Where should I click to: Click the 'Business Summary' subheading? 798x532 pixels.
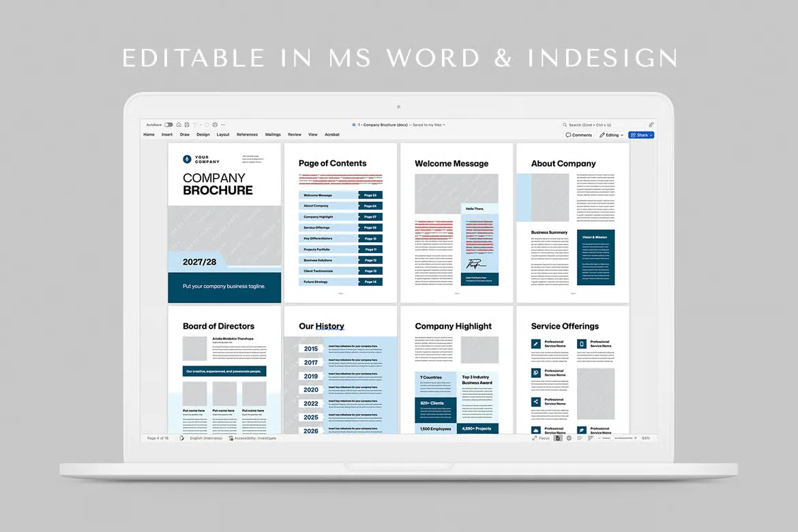coord(549,232)
